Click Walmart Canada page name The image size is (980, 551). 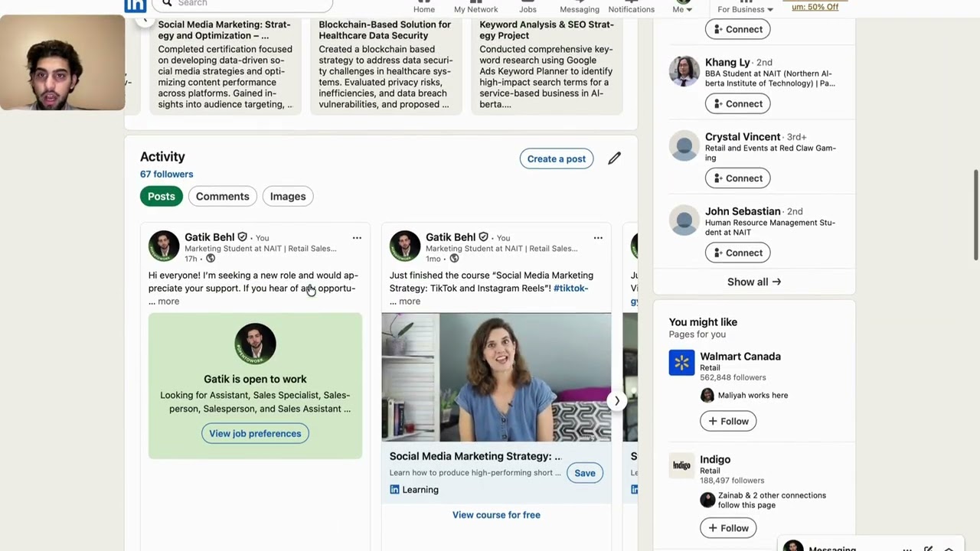[740, 357]
